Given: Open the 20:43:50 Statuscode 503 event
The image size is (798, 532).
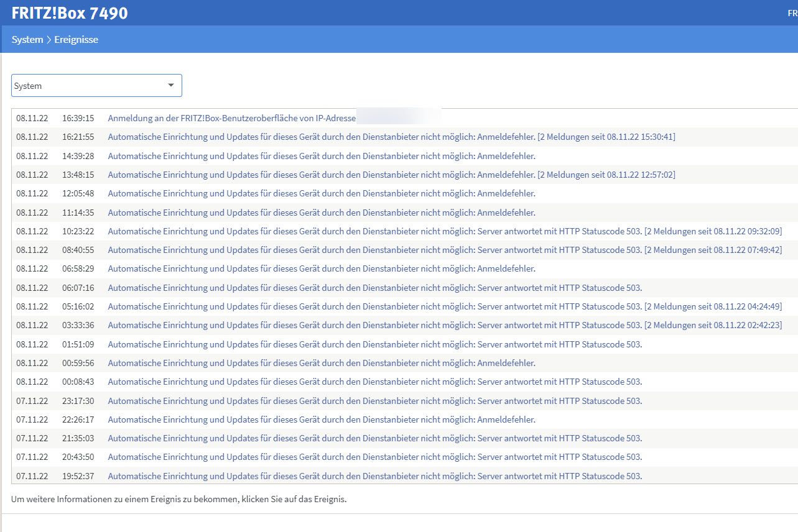Looking at the screenshot, I should [375, 457].
